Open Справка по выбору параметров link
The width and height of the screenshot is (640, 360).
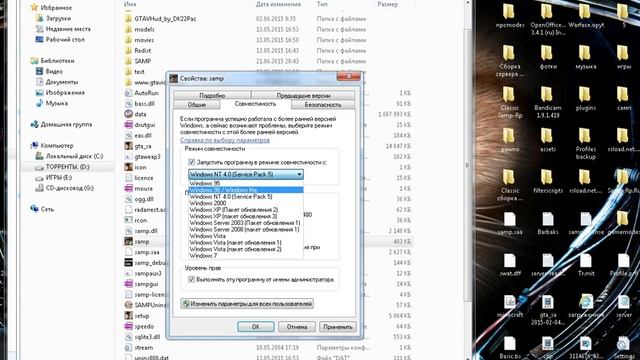(x=225, y=140)
